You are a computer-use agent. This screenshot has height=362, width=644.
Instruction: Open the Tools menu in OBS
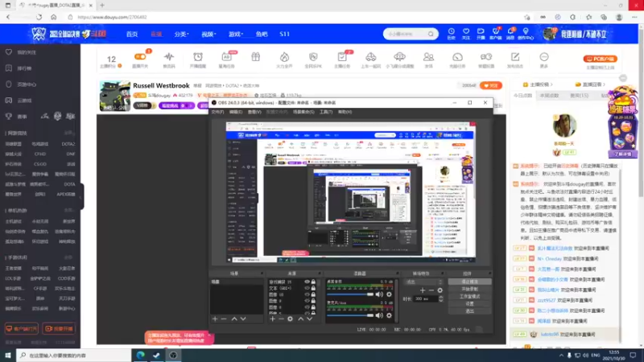(x=326, y=112)
